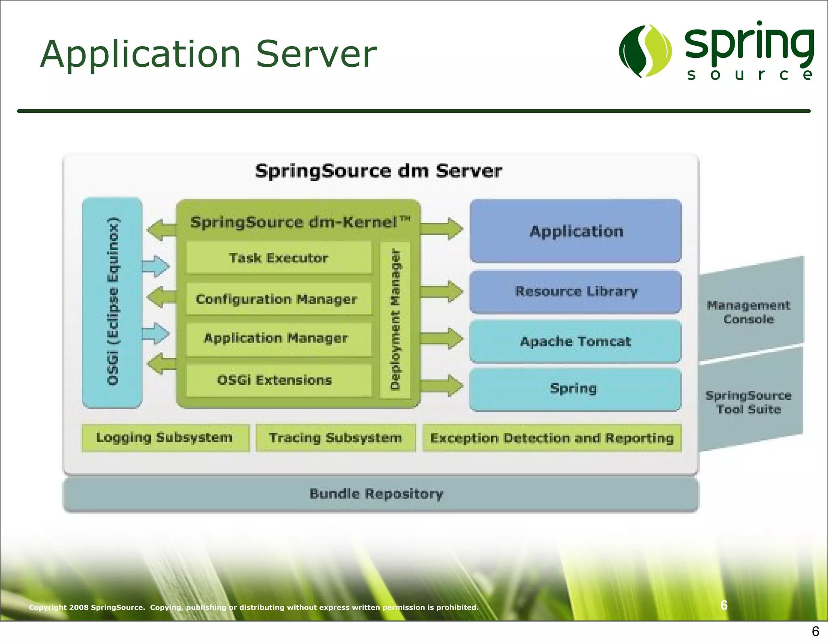Click the Management Console panel
The width and height of the screenshot is (828, 644).
point(749,312)
